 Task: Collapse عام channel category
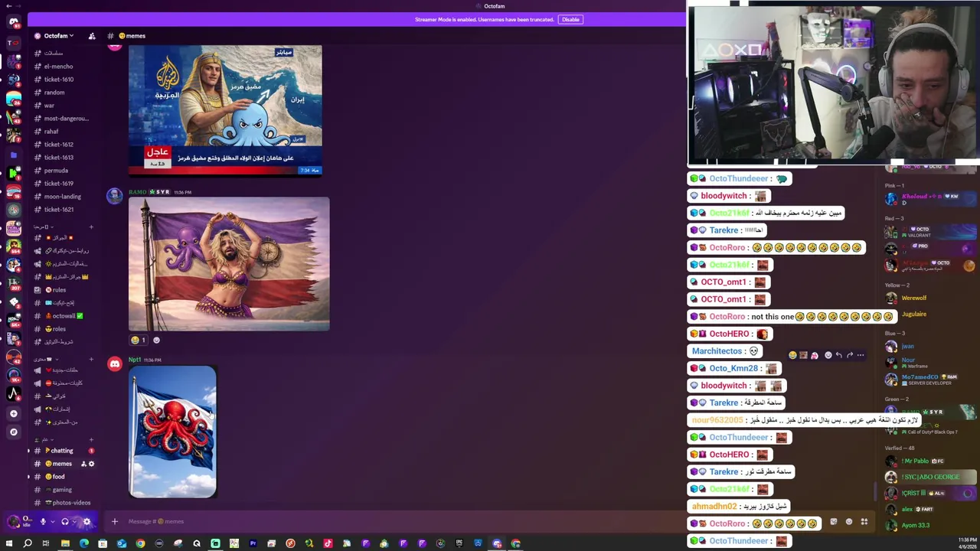pyautogui.click(x=43, y=439)
